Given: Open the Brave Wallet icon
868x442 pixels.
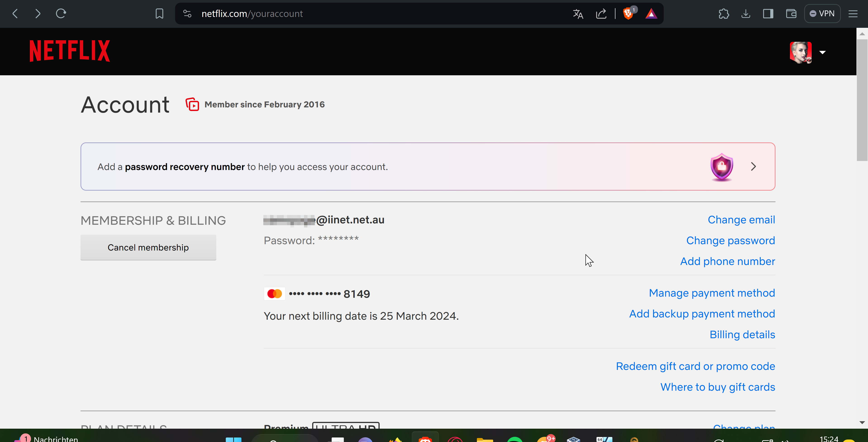Looking at the screenshot, I should click(x=791, y=14).
